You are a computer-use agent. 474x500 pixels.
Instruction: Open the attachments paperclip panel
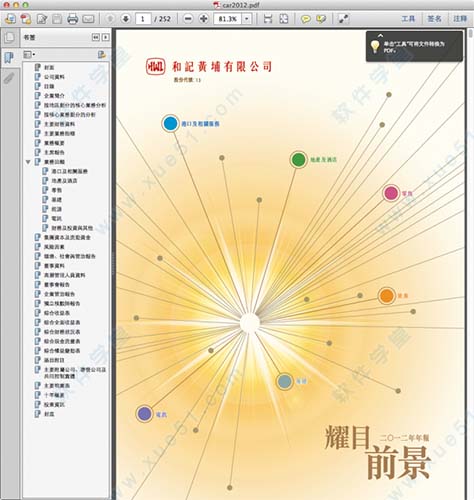pos(9,78)
